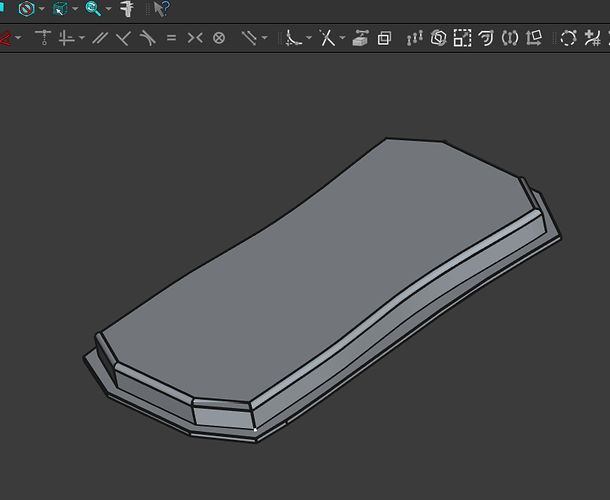Apply the symmetric constraint
This screenshot has height=500, width=610.
tap(195, 38)
